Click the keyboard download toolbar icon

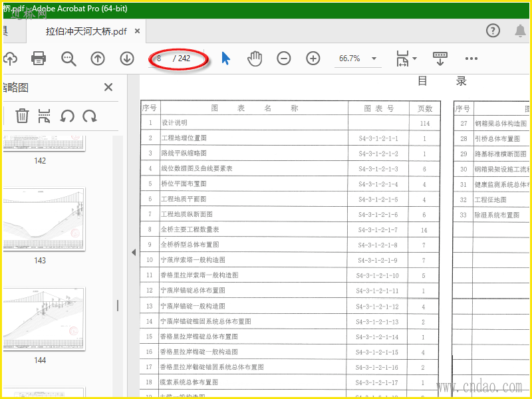click(x=440, y=59)
